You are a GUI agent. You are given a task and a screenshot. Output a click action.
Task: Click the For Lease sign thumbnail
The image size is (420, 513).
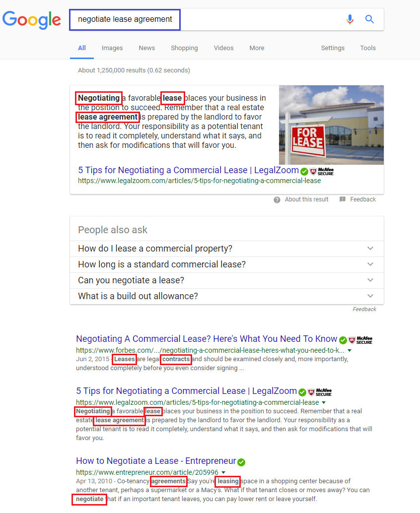click(331, 125)
